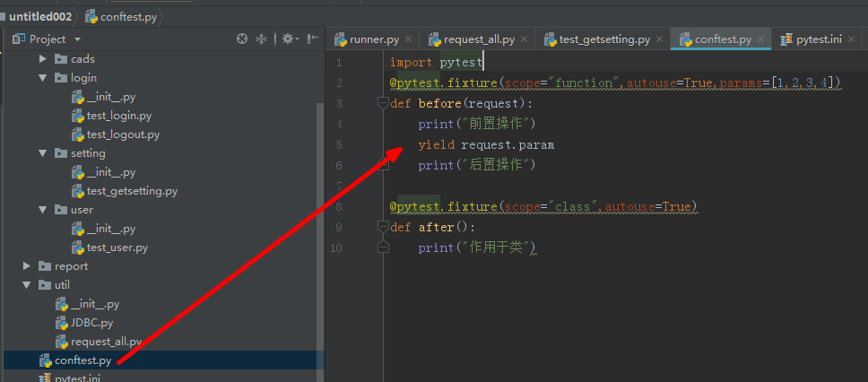
Task: Click the pytest.ini tab file icon
Action: (786, 39)
